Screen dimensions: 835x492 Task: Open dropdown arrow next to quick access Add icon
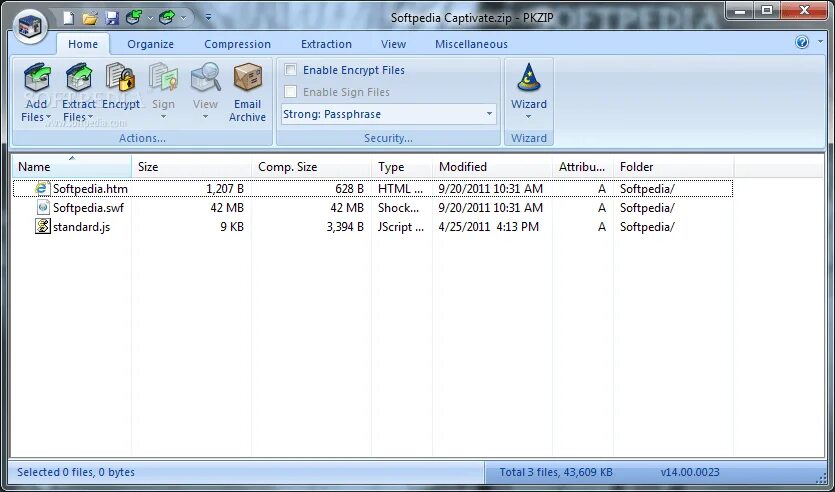tap(150, 19)
